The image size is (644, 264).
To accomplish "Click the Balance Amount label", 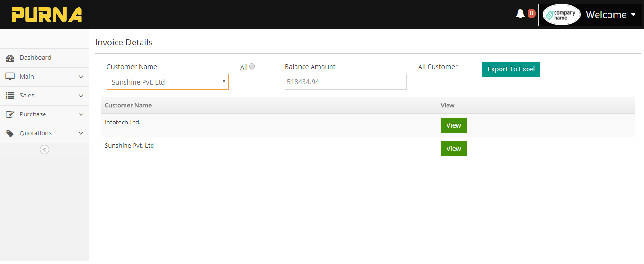I will [x=310, y=67].
